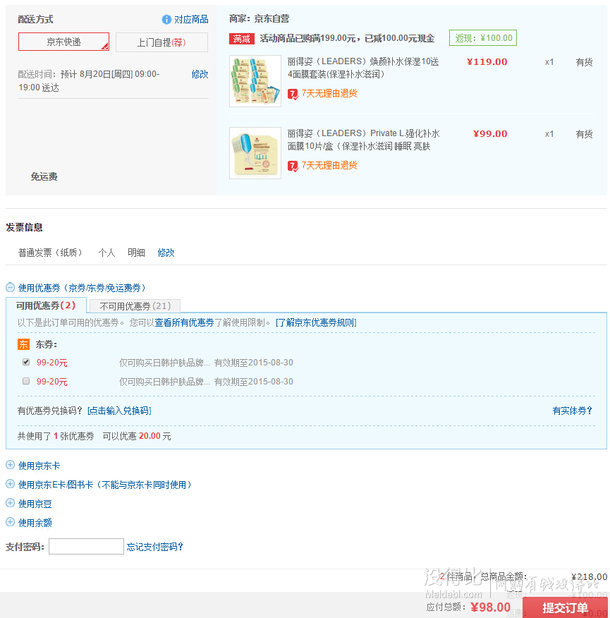Click 修改 next to invoice info

tap(166, 253)
